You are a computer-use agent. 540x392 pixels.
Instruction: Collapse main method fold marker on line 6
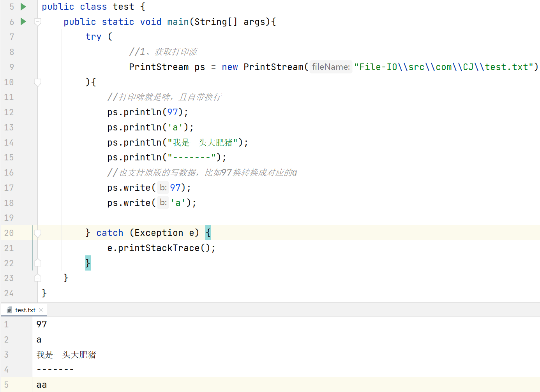[38, 22]
